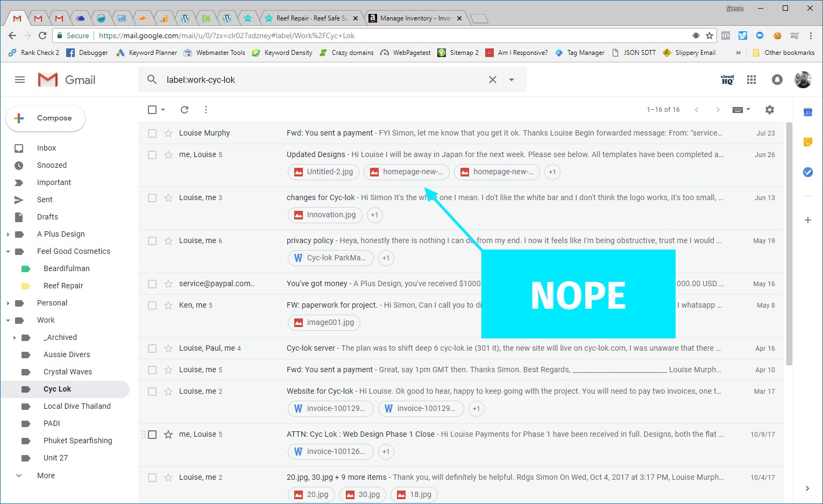Click the message list vertical scrollbar
Viewport: 823px width, 504px height.
(x=789, y=244)
